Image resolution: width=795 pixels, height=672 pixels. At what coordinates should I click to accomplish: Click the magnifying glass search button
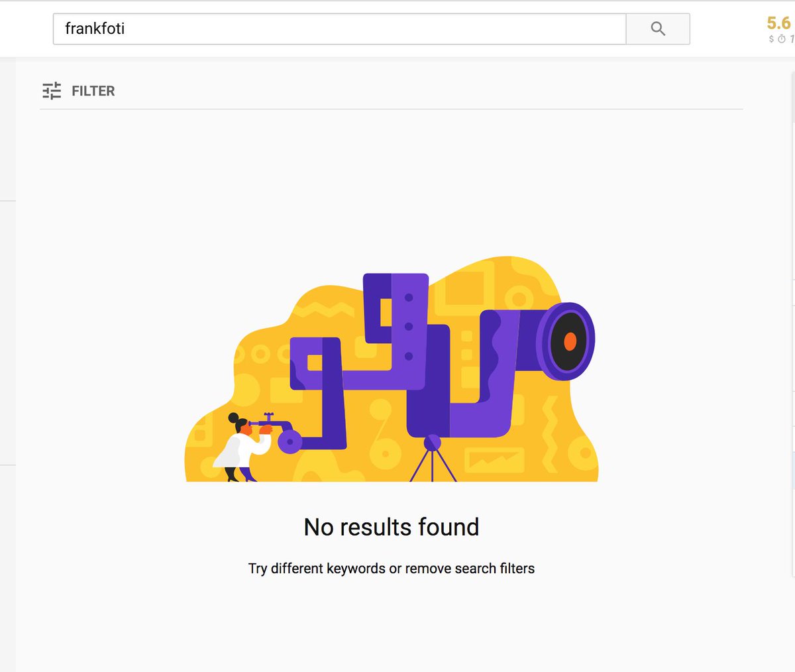pos(658,28)
